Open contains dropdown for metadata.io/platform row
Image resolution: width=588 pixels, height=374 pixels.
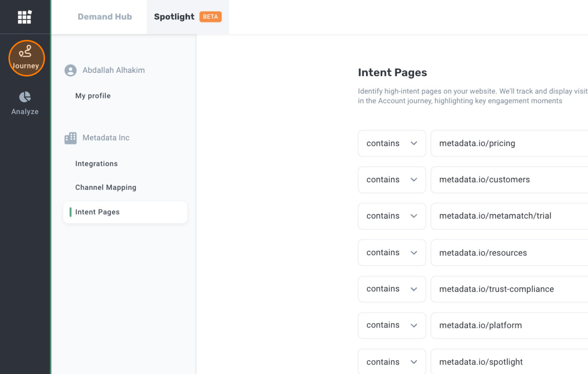click(x=392, y=325)
